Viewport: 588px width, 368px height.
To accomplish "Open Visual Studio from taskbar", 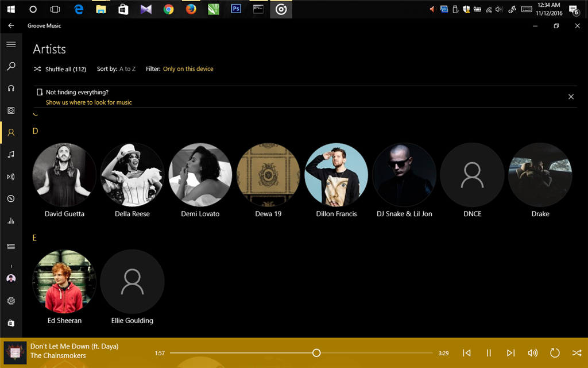I will point(146,9).
